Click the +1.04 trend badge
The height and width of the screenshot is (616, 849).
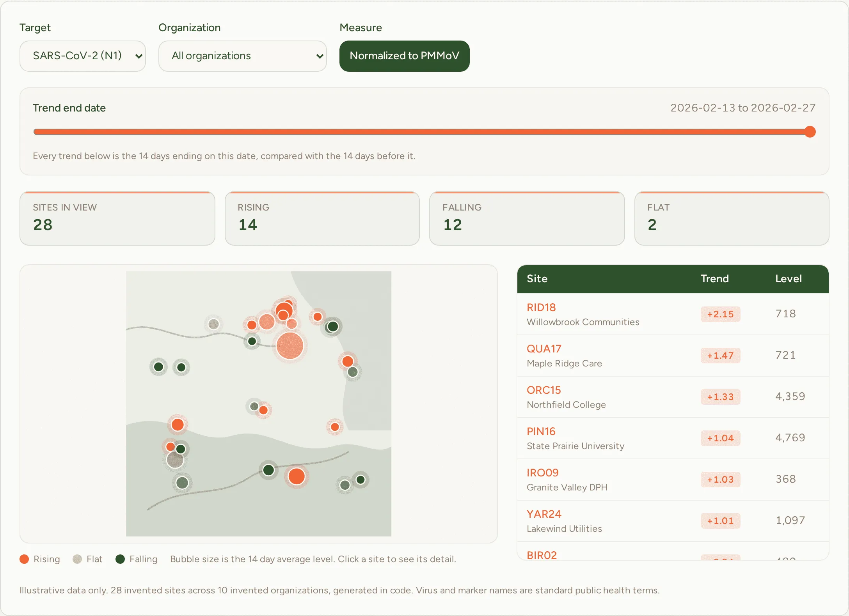[x=720, y=438]
